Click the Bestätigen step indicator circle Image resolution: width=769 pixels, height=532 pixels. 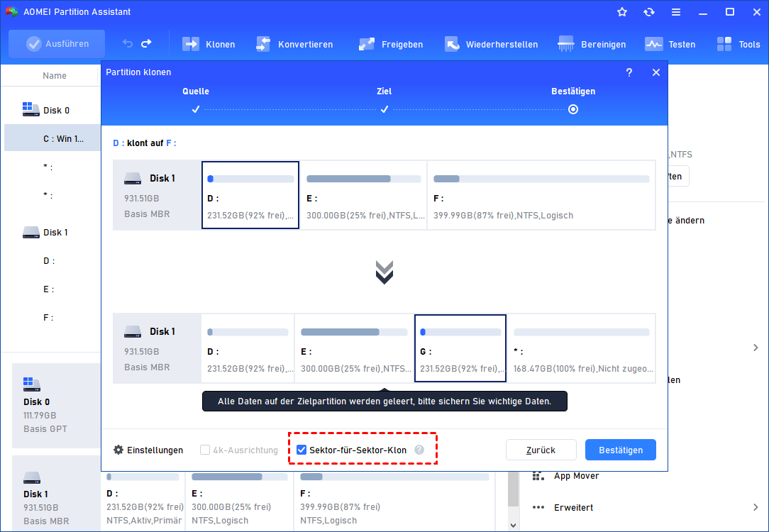(x=572, y=109)
